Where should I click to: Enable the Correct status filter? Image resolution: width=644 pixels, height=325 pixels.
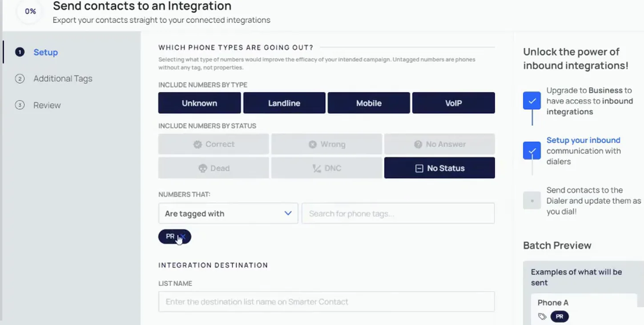[213, 144]
